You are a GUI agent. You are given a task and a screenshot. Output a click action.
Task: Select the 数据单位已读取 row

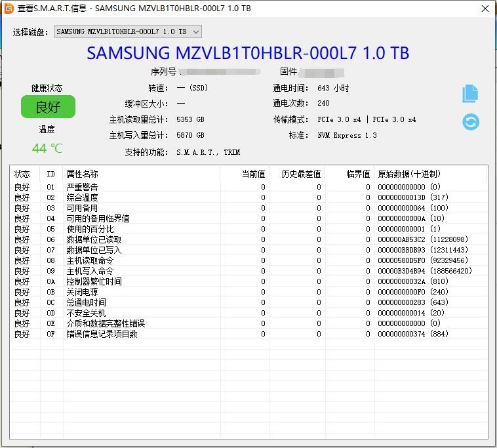pos(248,239)
